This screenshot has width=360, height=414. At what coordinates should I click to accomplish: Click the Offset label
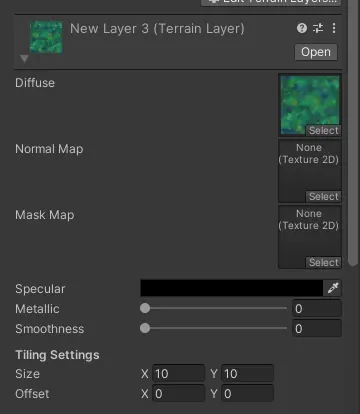32,394
